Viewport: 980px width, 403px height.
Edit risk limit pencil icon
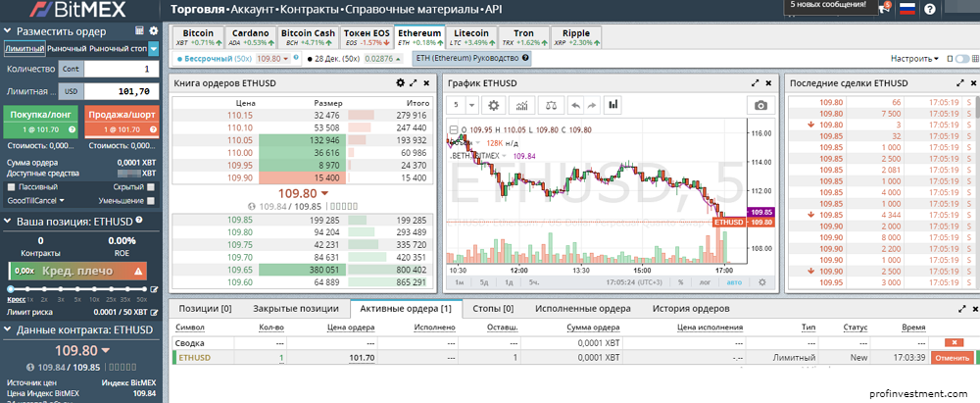point(155,312)
